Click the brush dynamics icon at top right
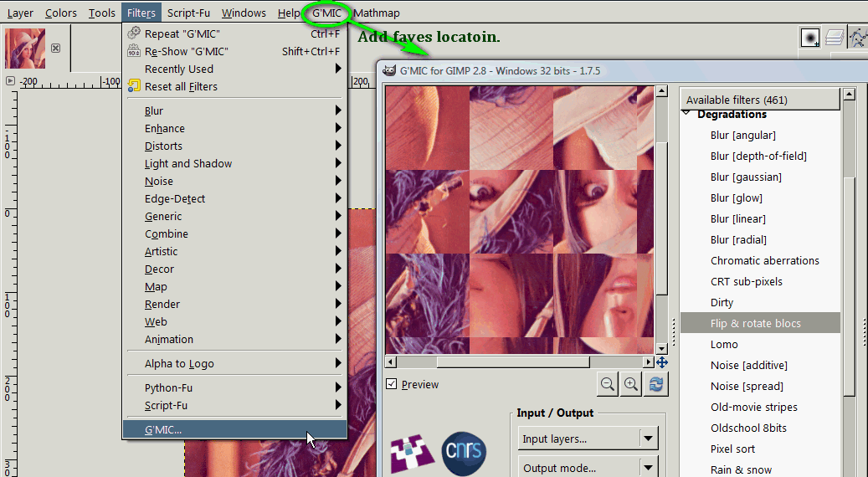The height and width of the screenshot is (477, 868). pyautogui.click(x=810, y=38)
